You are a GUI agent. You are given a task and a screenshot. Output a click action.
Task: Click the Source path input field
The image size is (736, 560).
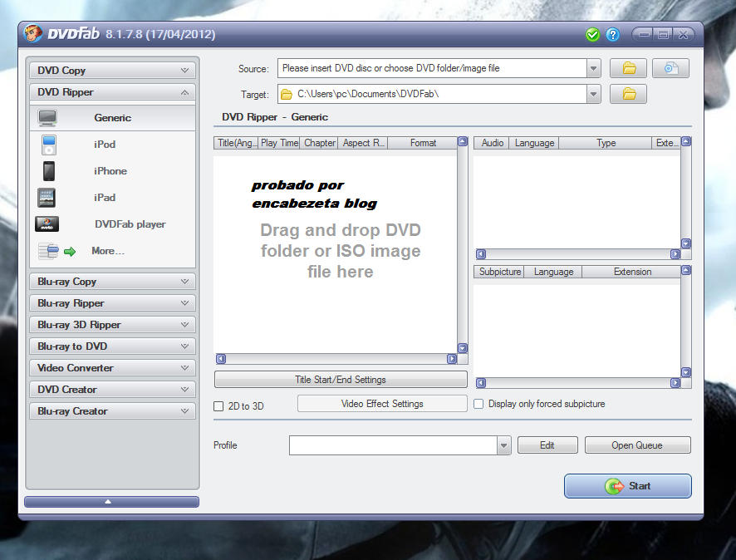pyautogui.click(x=432, y=68)
